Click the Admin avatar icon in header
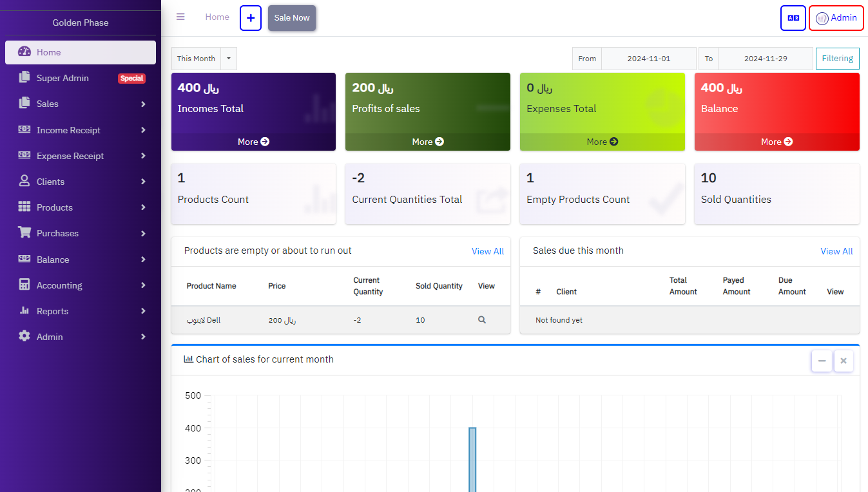Image resolution: width=868 pixels, height=492 pixels. (822, 18)
